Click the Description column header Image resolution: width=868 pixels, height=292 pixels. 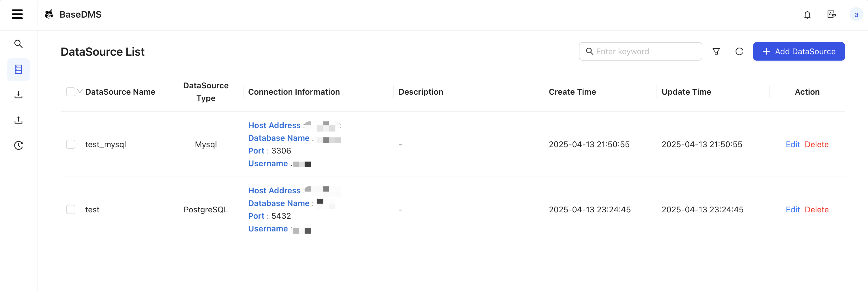[420, 92]
